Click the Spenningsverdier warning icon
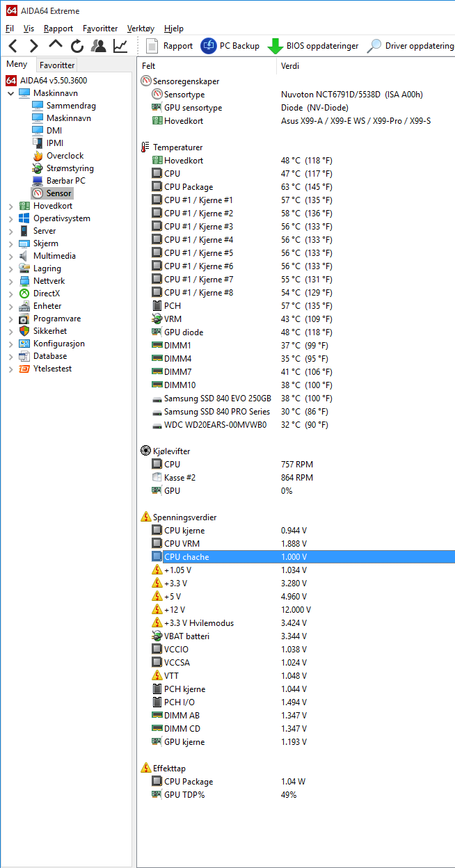The height and width of the screenshot is (868, 455). click(145, 517)
